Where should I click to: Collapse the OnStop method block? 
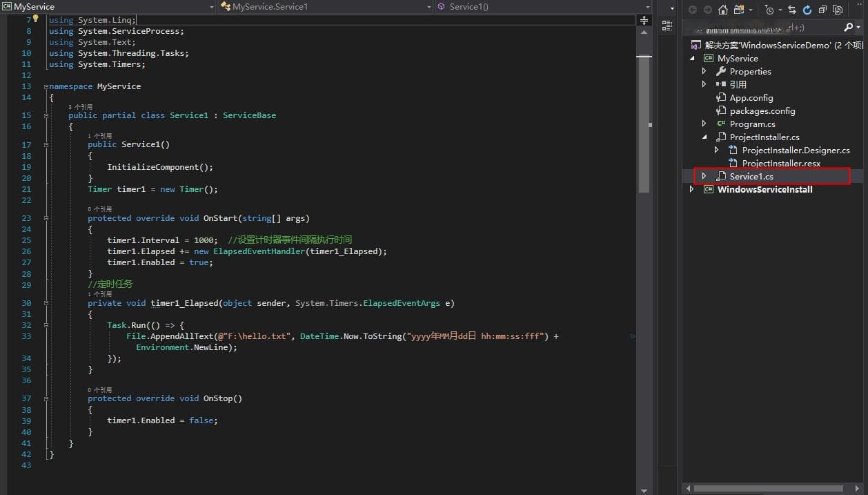(x=46, y=399)
